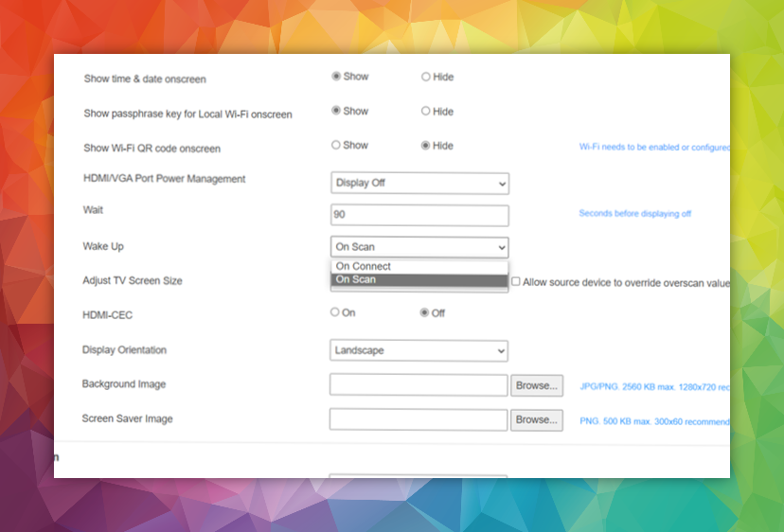784x532 pixels.
Task: Click the 'HDMI/VGA Port Power Management' label
Action: [165, 179]
